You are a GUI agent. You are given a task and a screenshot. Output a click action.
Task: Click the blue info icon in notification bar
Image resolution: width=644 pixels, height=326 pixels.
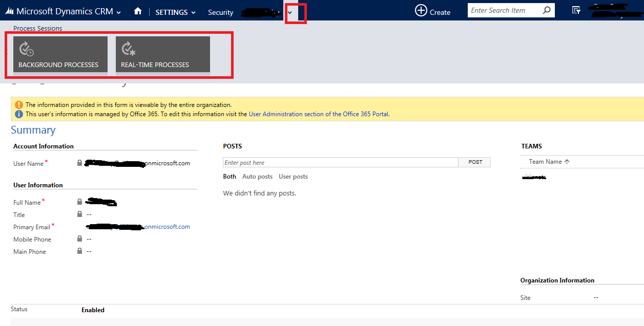(x=19, y=114)
